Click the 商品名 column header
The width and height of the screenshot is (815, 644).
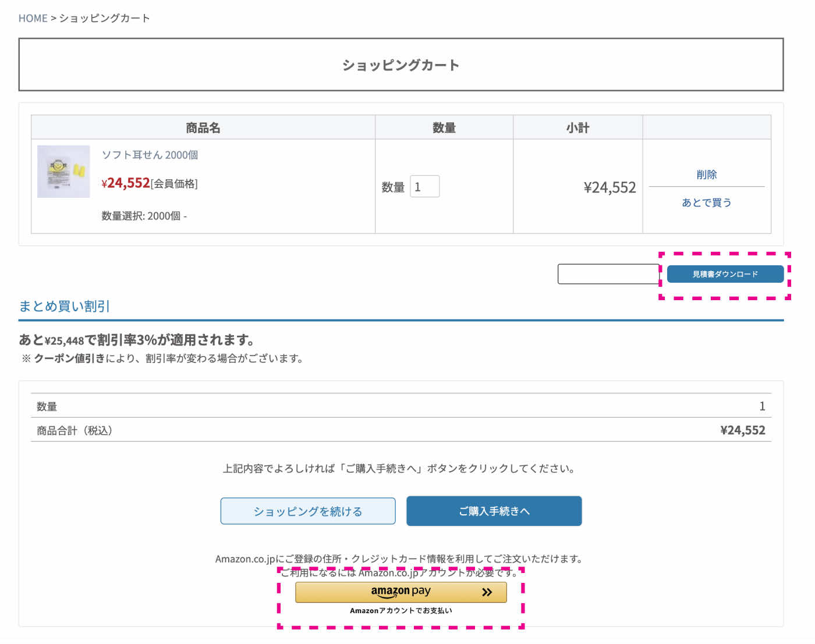point(203,127)
